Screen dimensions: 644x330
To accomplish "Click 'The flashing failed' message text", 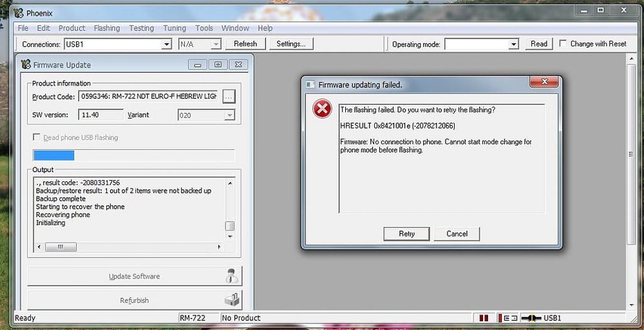I will tap(418, 110).
